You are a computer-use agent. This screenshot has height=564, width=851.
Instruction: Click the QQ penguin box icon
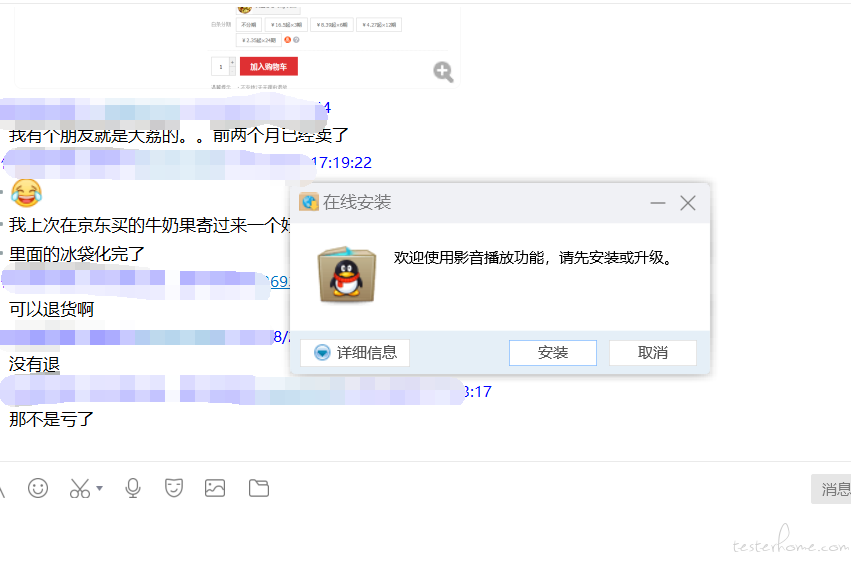347,275
